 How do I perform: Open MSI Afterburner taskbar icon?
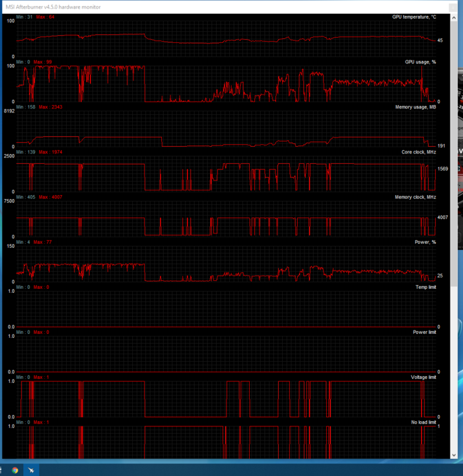pyautogui.click(x=31, y=470)
